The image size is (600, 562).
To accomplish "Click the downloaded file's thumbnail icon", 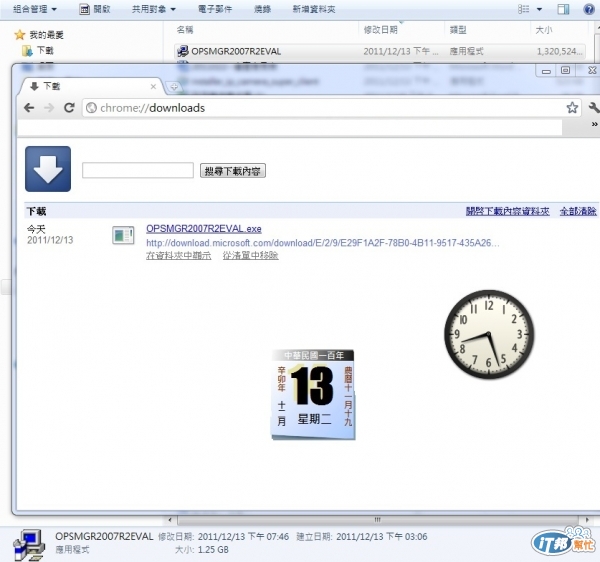I will tap(123, 235).
